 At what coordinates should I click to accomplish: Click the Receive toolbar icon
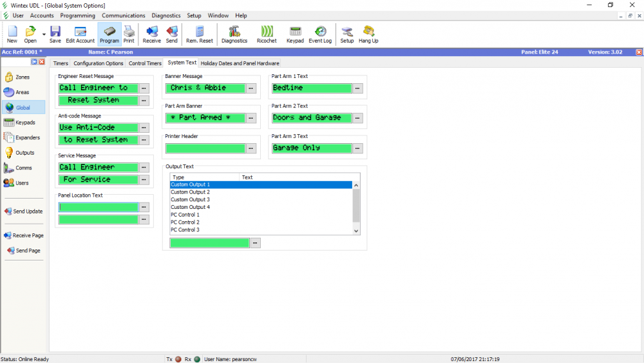[152, 34]
